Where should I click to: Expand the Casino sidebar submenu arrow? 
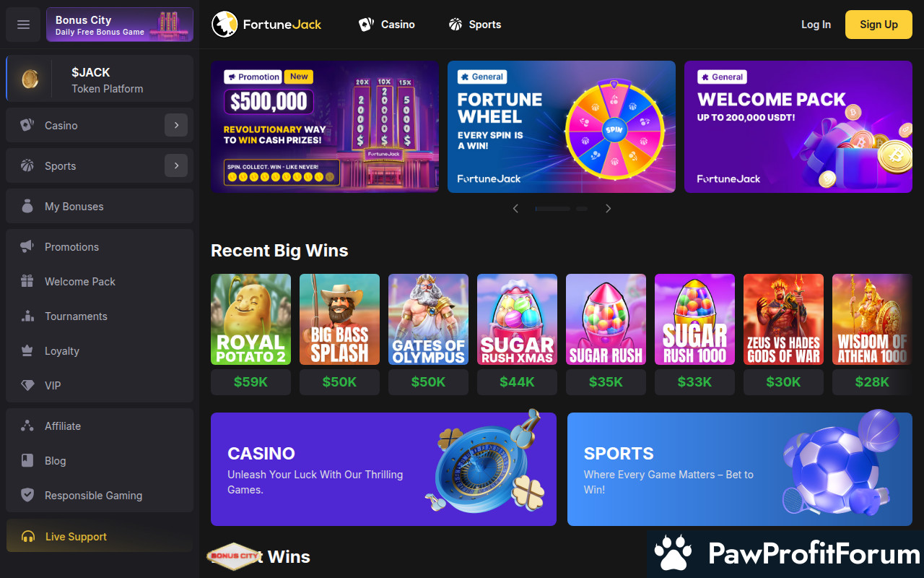176,126
